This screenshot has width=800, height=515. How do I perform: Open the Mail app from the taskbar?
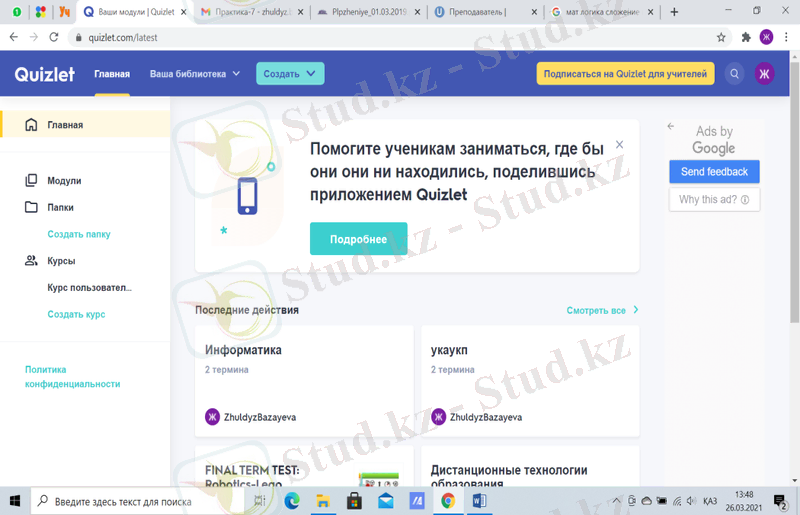pos(386,501)
